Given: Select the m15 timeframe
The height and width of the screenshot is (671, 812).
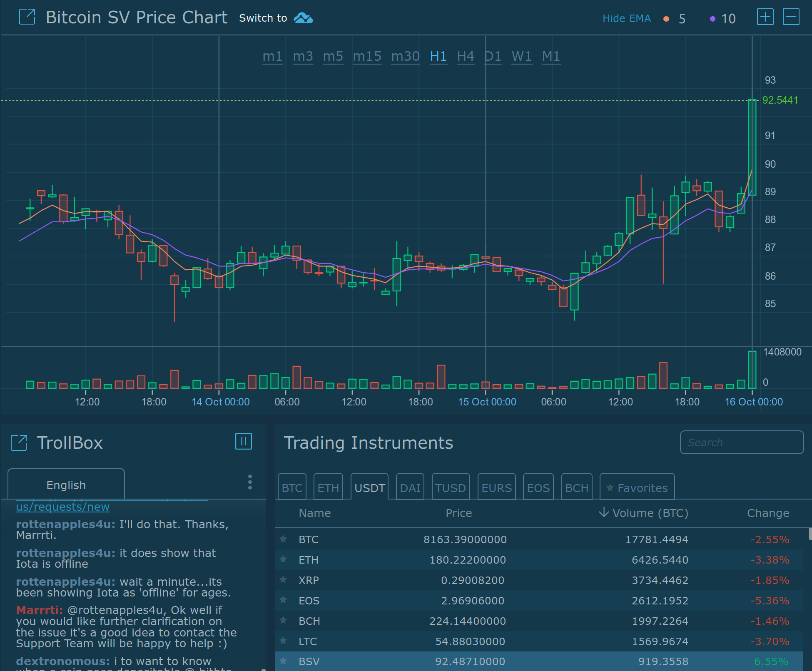Looking at the screenshot, I should [367, 56].
